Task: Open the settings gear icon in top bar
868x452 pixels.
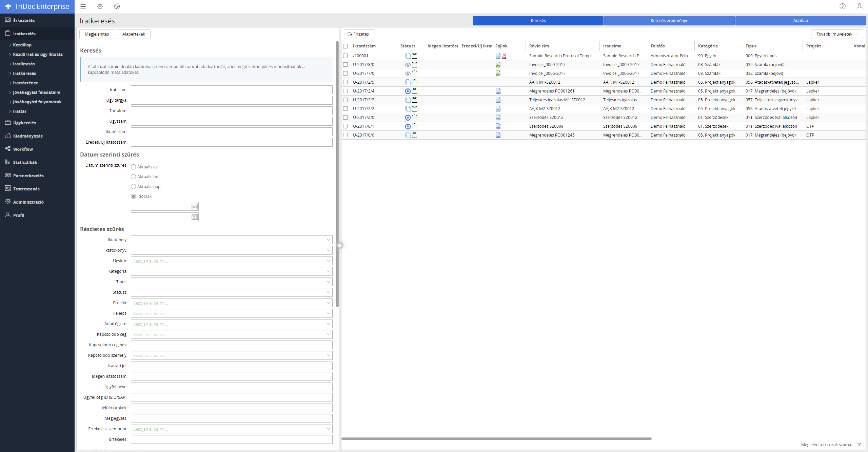Action: point(100,6)
